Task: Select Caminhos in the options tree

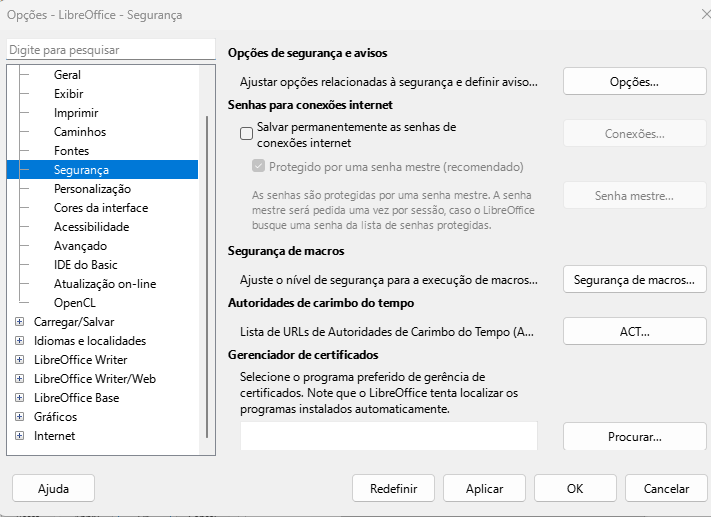Action: (80, 132)
